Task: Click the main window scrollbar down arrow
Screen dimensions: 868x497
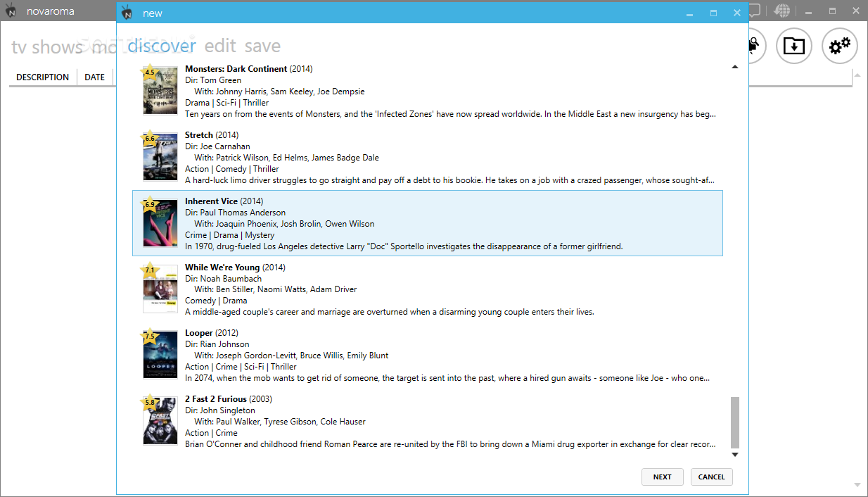Action: pyautogui.click(x=857, y=484)
